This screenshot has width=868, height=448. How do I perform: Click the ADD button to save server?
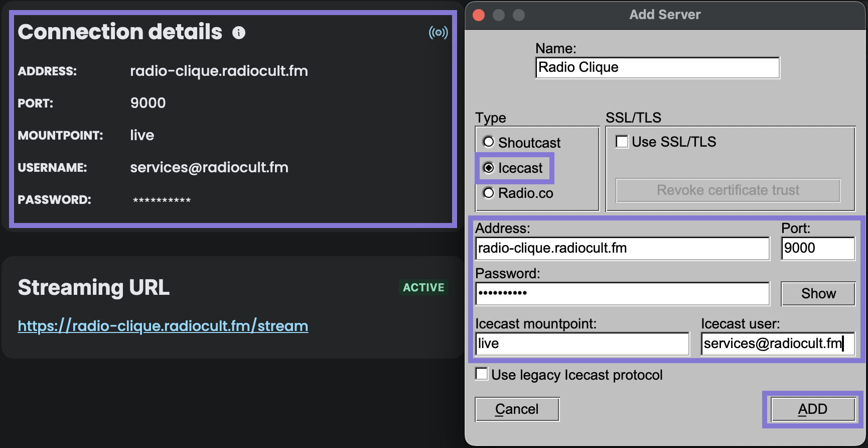(813, 409)
